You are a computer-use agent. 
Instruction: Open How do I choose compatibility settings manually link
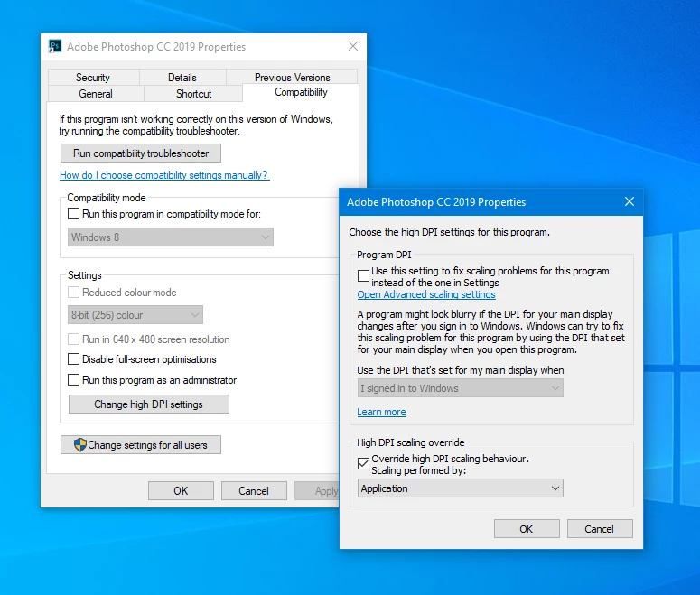[164, 175]
